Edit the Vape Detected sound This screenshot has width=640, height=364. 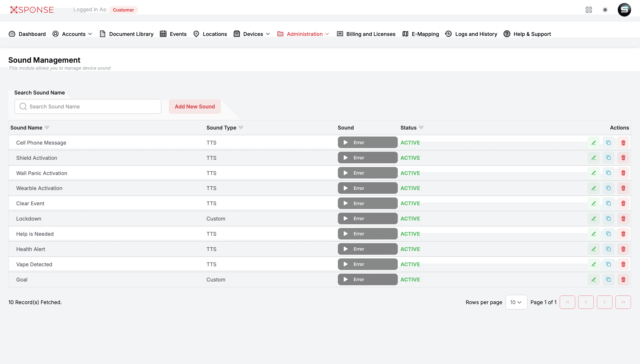tap(593, 264)
